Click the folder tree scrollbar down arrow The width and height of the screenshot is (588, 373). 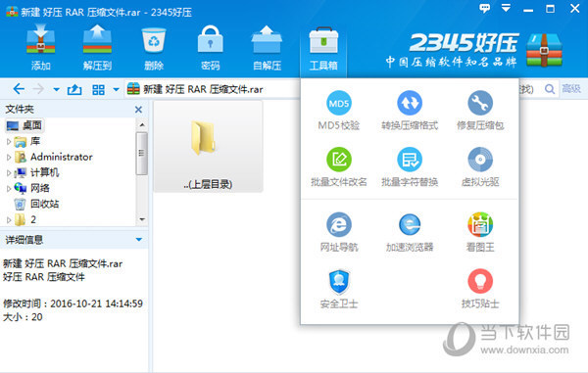click(x=142, y=220)
